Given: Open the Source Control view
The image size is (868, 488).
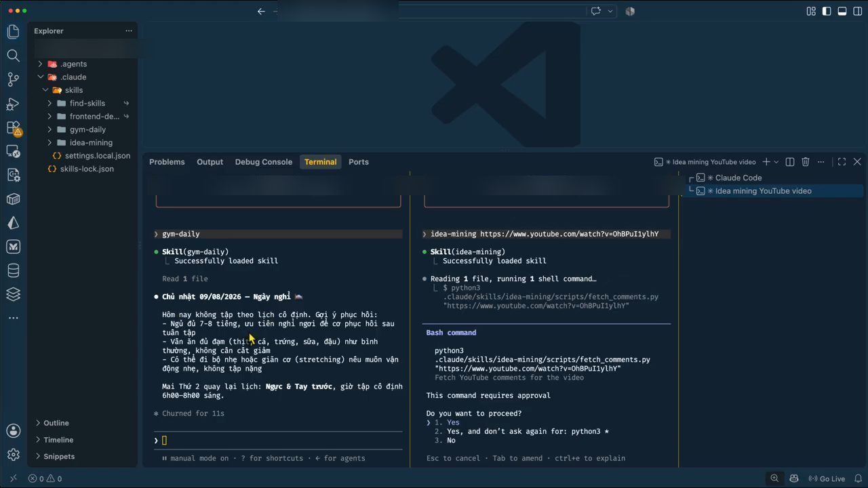Looking at the screenshot, I should [x=13, y=79].
